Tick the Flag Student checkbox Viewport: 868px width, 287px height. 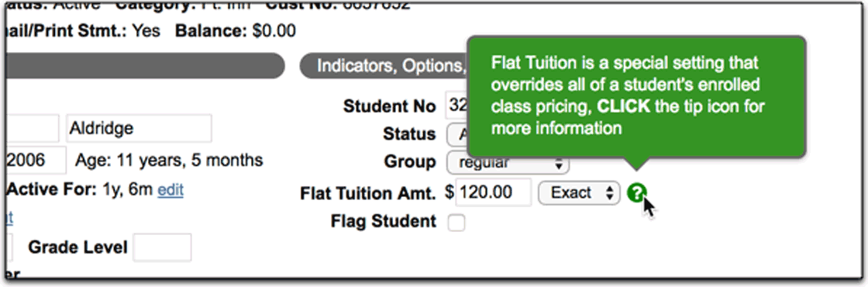pyautogui.click(x=456, y=223)
